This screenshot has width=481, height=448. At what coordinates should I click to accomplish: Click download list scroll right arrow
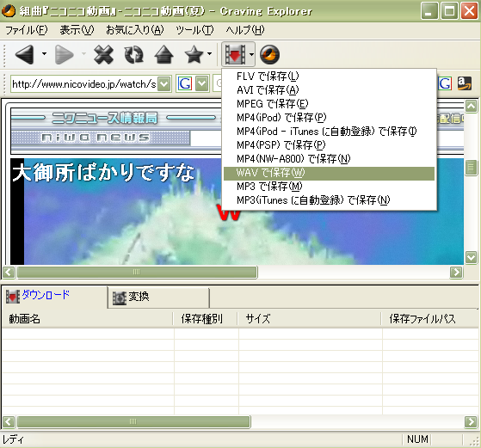pyautogui.click(x=471, y=421)
